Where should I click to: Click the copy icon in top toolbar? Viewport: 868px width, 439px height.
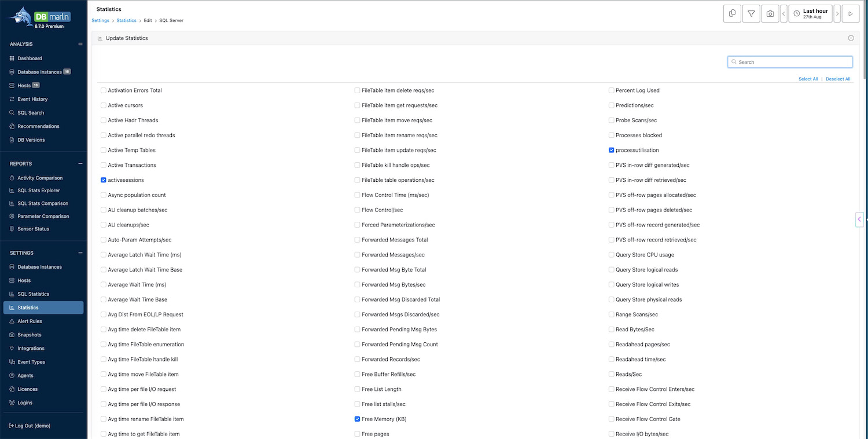732,13
